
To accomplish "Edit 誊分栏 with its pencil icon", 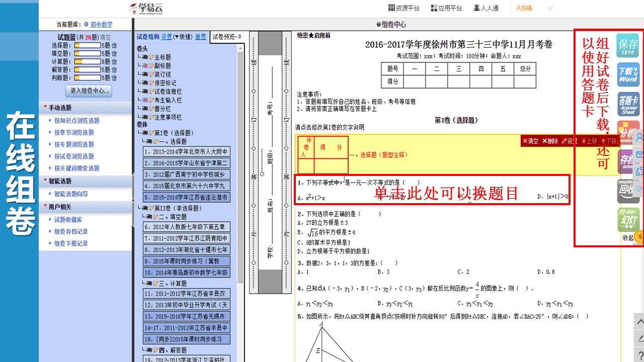I will 151,109.
